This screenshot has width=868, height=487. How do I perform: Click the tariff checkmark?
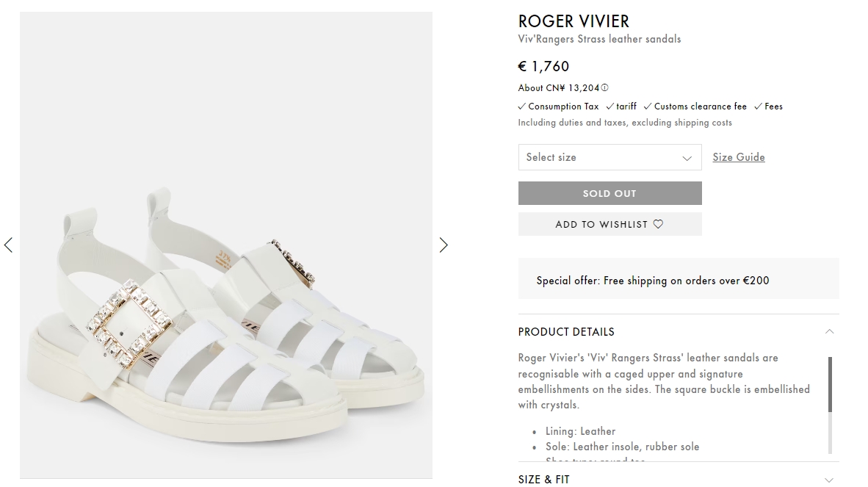tap(610, 107)
